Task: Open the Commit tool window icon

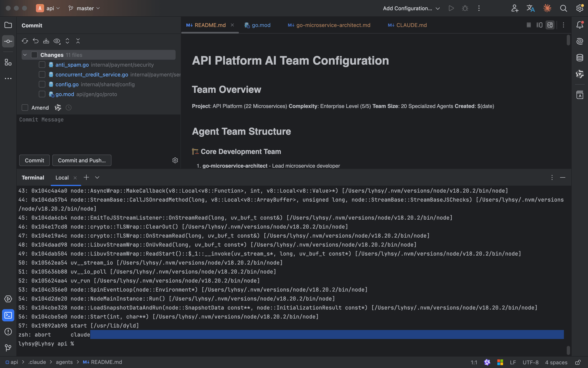Action: pos(8,41)
